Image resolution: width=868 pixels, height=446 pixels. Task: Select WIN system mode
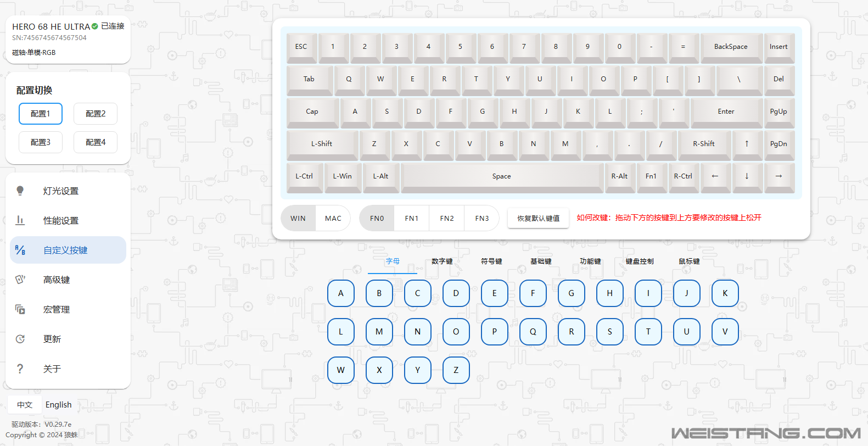click(x=298, y=218)
